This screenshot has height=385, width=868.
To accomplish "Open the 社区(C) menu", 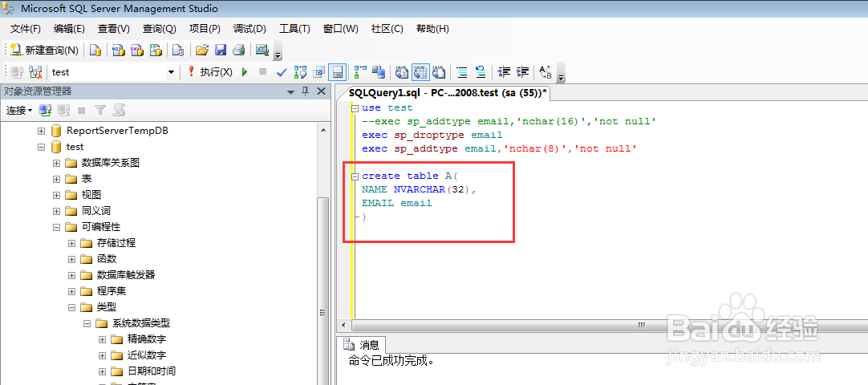I will point(387,29).
